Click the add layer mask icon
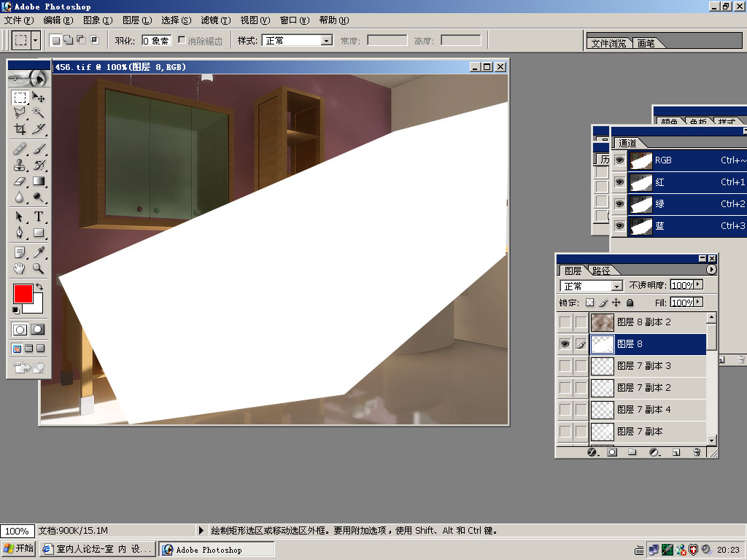This screenshot has width=747, height=560. pyautogui.click(x=612, y=452)
